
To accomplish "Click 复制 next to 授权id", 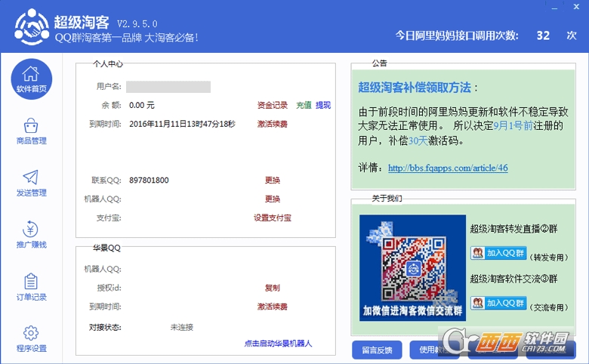I will tap(273, 288).
